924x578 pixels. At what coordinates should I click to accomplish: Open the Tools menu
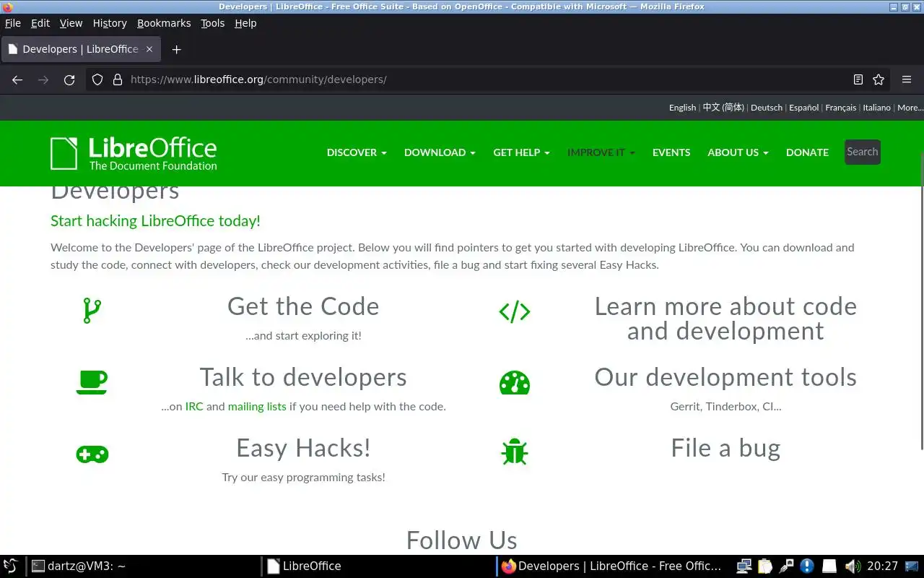[x=212, y=23]
